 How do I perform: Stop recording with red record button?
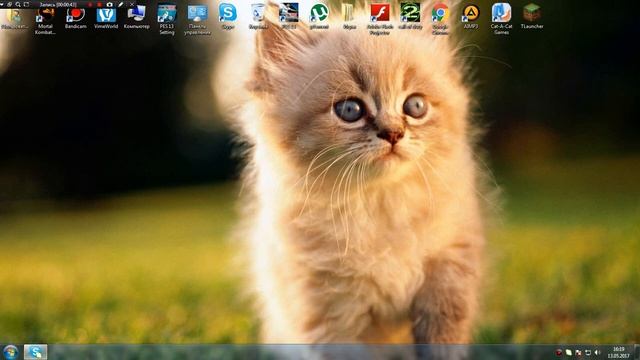click(x=99, y=4)
